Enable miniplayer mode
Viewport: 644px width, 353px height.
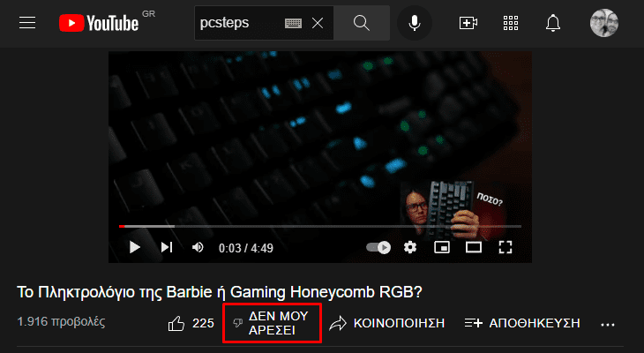[442, 247]
